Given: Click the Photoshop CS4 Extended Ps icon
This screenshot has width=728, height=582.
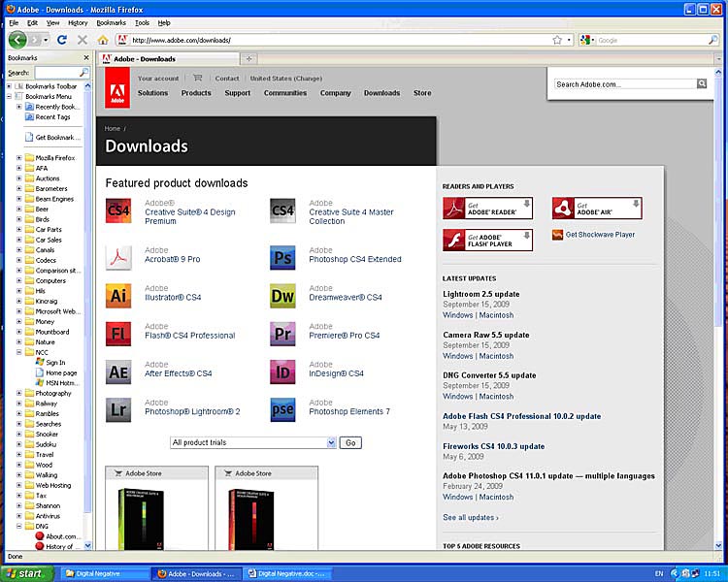Looking at the screenshot, I should (x=281, y=257).
